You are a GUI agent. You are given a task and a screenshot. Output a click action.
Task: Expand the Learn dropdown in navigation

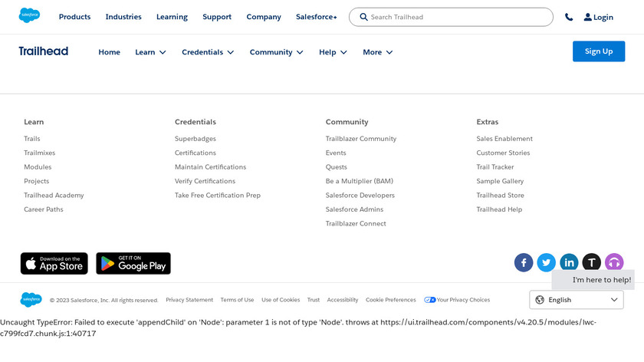click(x=150, y=52)
